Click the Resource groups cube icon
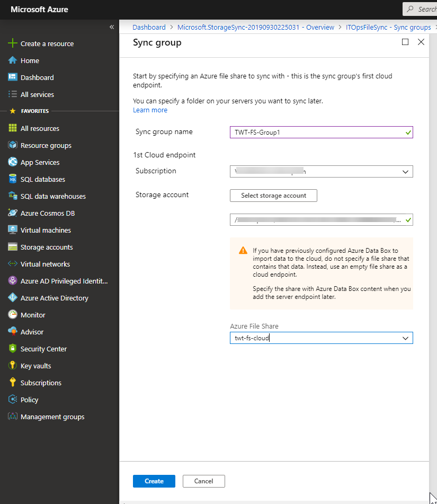Image resolution: width=437 pixels, height=504 pixels. click(x=13, y=145)
